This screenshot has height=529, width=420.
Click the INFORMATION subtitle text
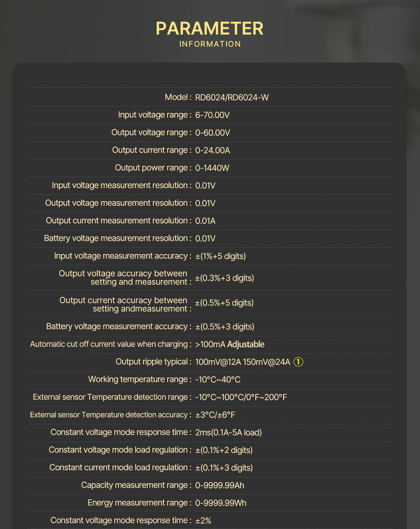coord(210,44)
